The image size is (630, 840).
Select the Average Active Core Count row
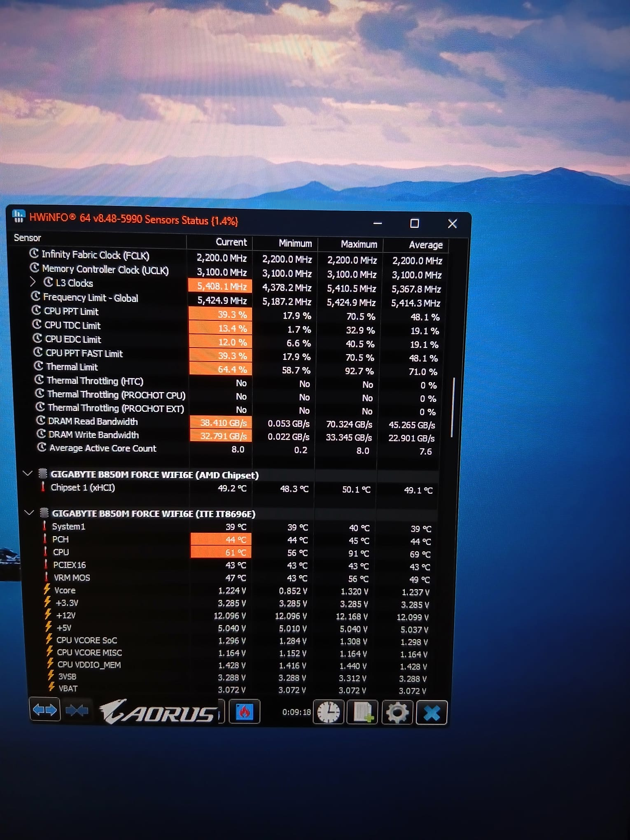[x=236, y=449]
